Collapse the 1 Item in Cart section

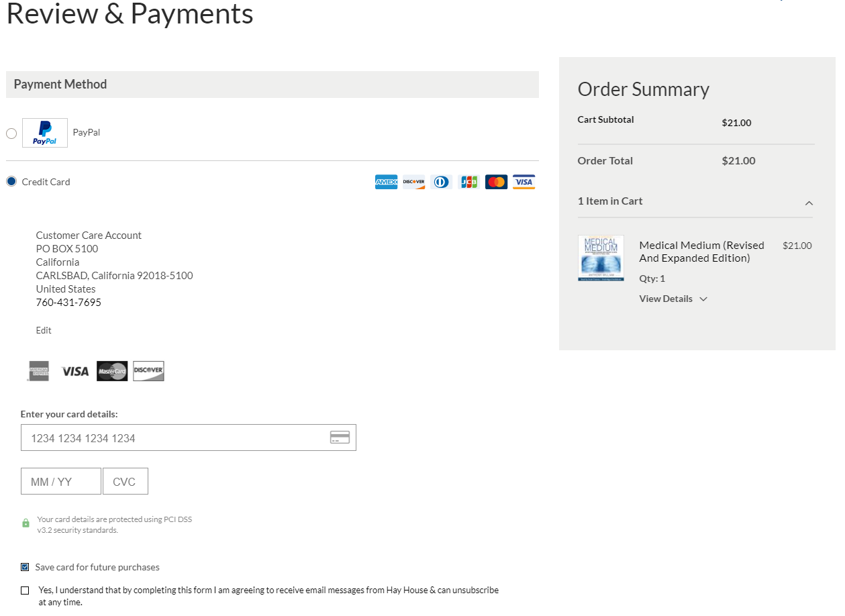pyautogui.click(x=809, y=203)
